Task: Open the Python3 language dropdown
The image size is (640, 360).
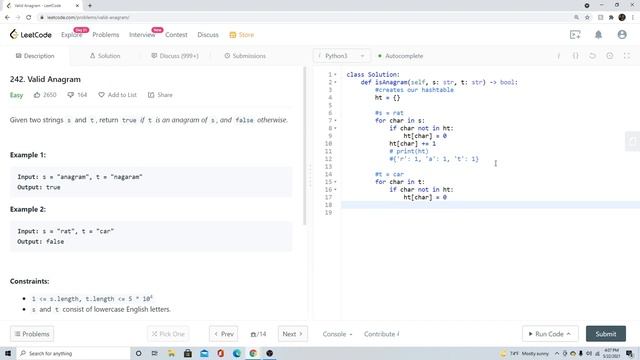Action: [x=342, y=56]
